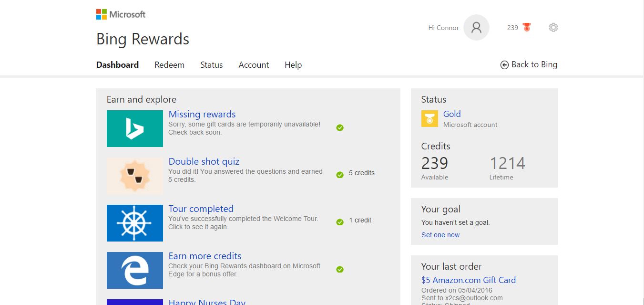Click the Set one now goal link

click(x=440, y=234)
